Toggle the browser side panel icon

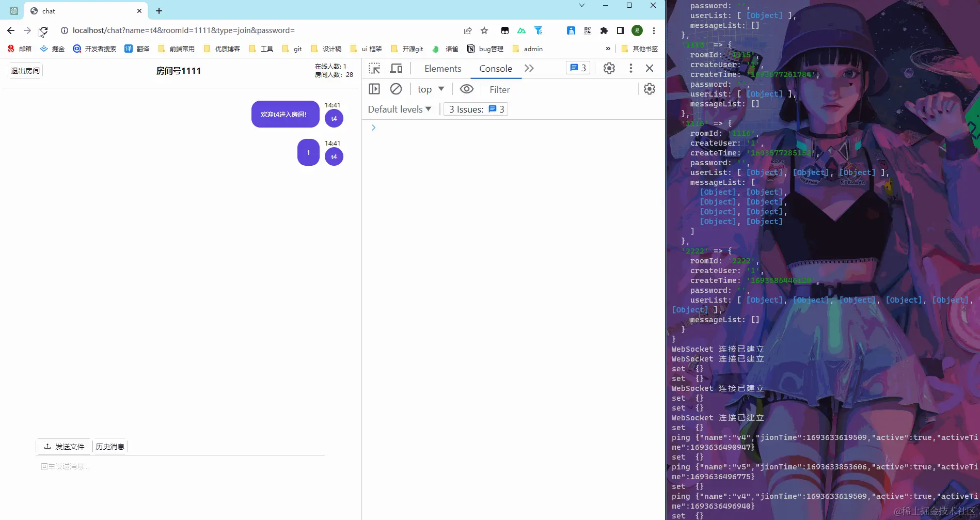coord(621,30)
